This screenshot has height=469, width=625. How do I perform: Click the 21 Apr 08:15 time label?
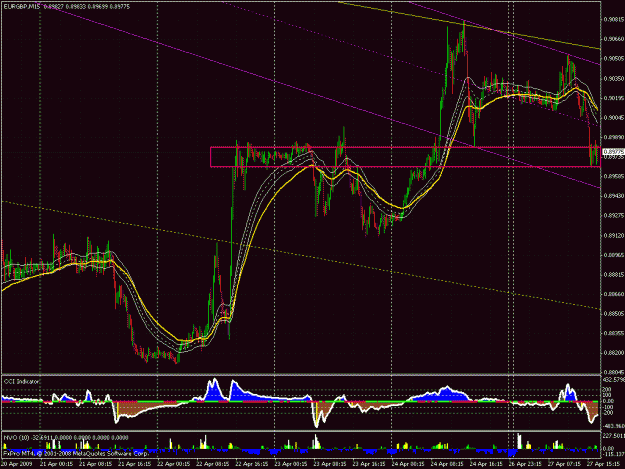click(96, 464)
